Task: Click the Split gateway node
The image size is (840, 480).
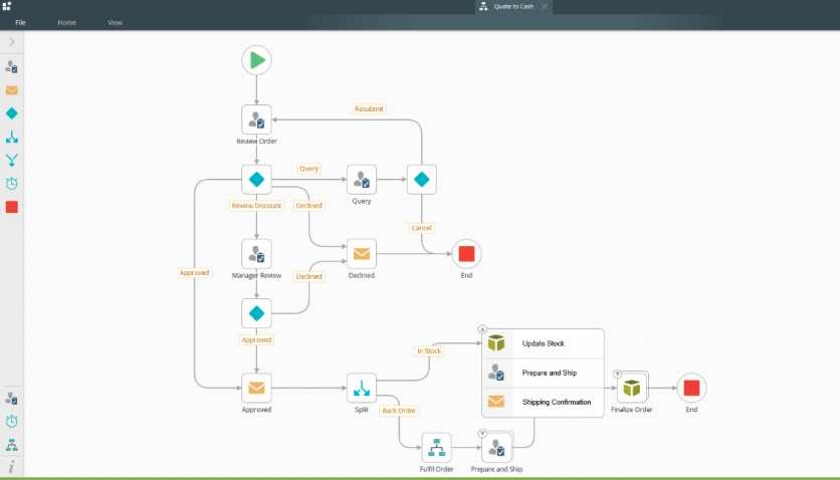Action: click(x=362, y=388)
